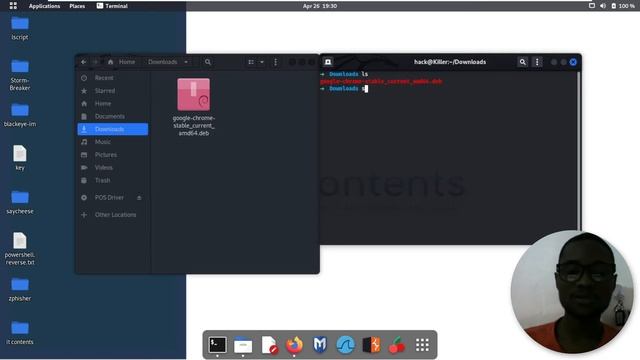Click the red google-chrome filename in terminal output

pos(381,81)
